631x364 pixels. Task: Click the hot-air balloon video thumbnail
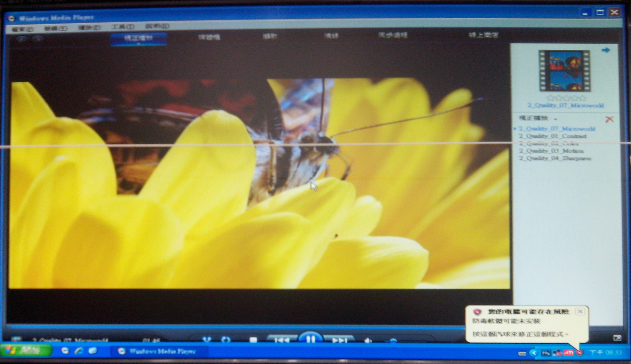tap(565, 71)
